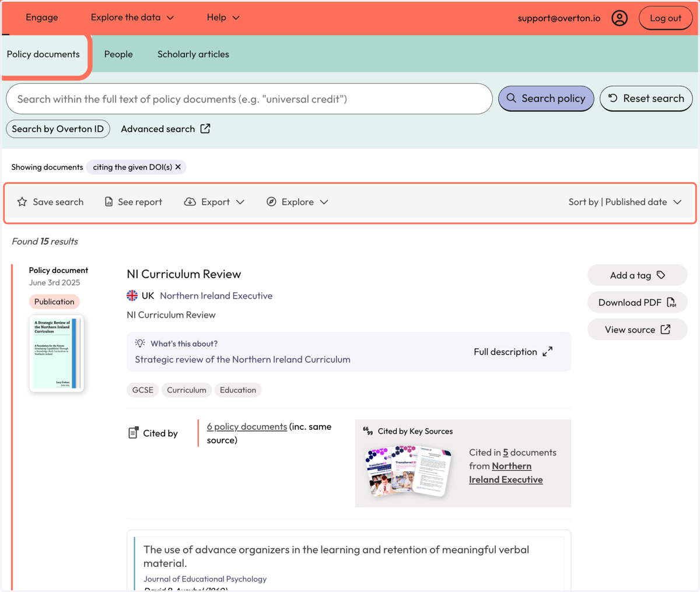Open the Sort by Published date dropdown
Screen dimensions: 700x592
[625, 202]
